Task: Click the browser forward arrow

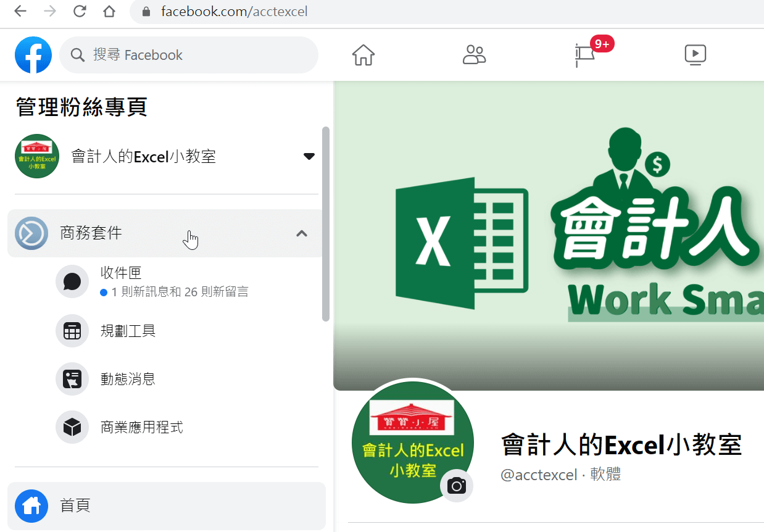Action: coord(50,11)
